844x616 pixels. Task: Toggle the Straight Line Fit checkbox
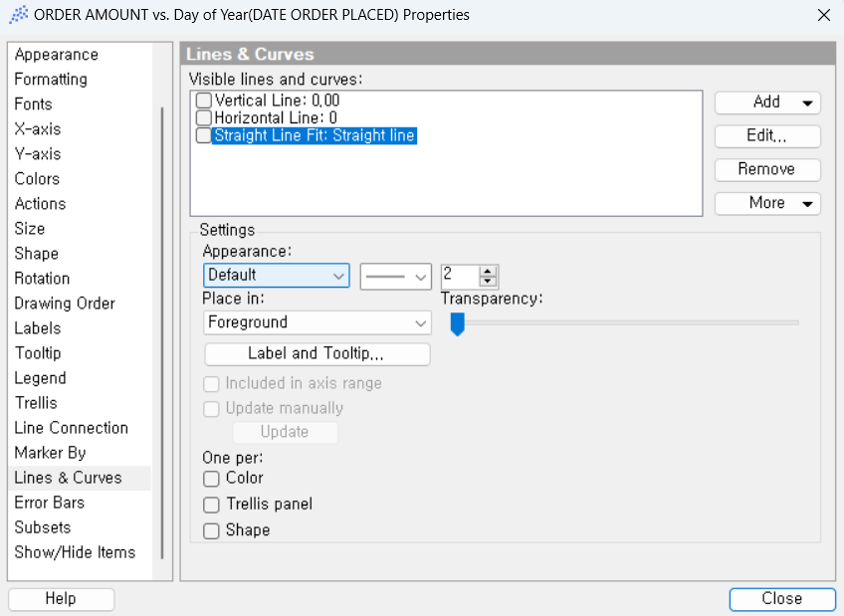[203, 135]
